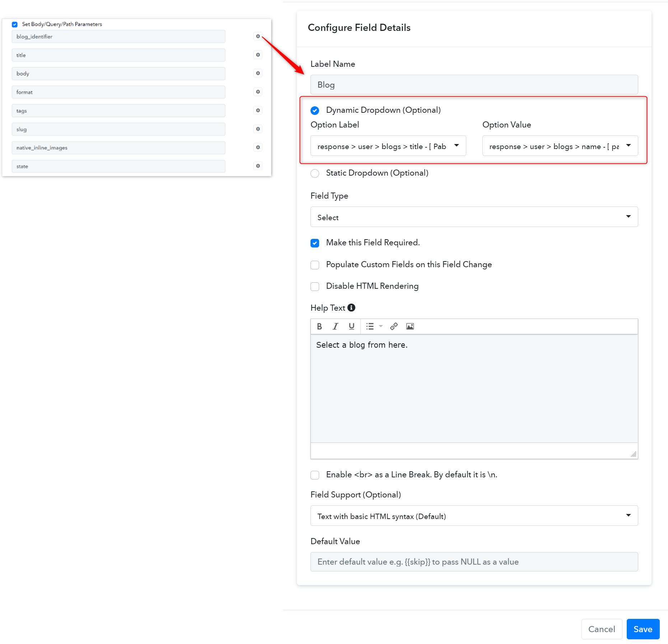The height and width of the screenshot is (644, 668).
Task: Open settings gear for blog_identifier parameter
Action: pyautogui.click(x=258, y=36)
